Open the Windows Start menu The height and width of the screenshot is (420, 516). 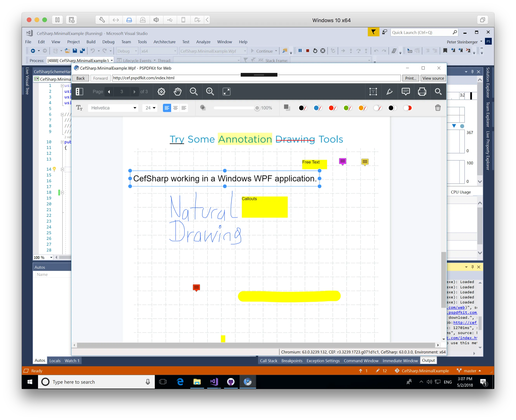[30, 382]
